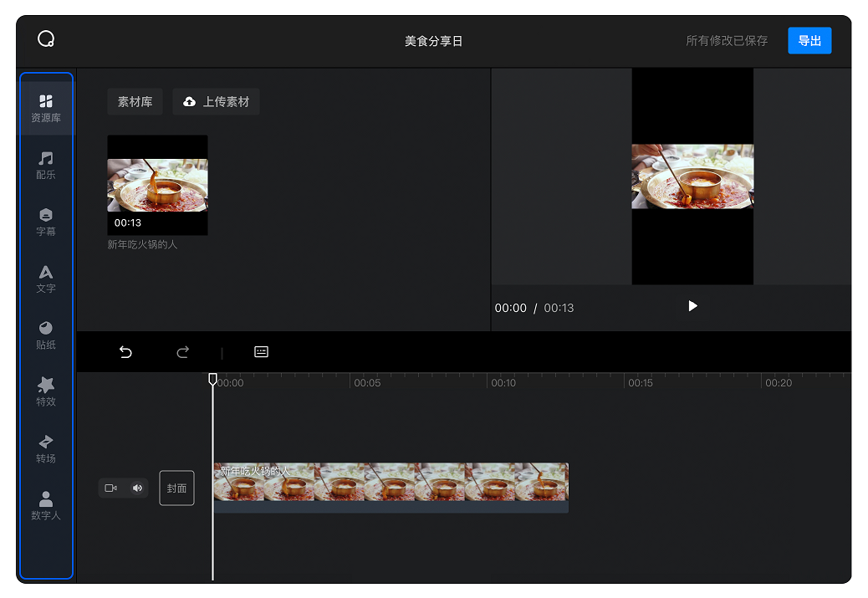This screenshot has height=598, width=868.
Task: Click the 封面 cover button
Action: point(176,488)
